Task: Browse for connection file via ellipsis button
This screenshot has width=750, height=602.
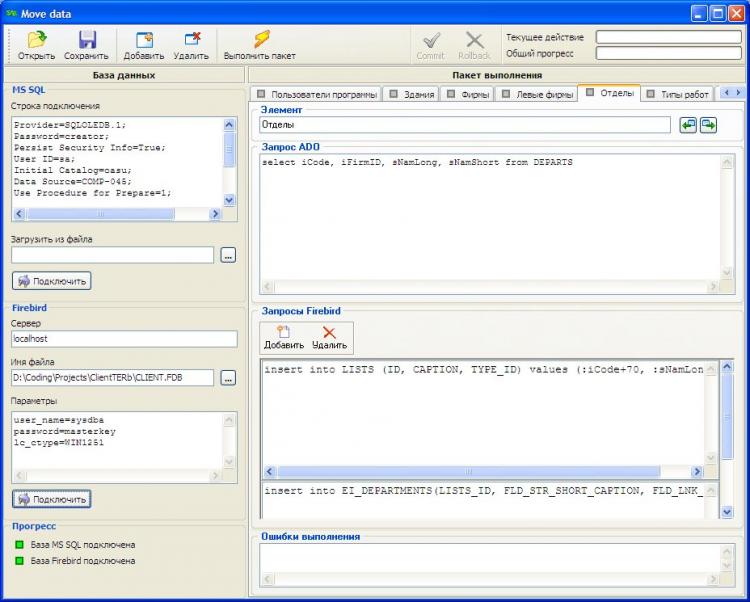Action: (228, 256)
